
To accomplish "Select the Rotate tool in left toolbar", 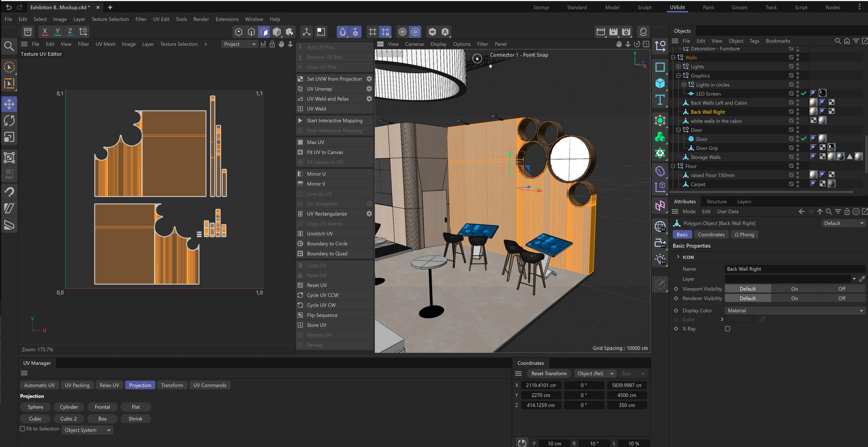I will (9, 121).
